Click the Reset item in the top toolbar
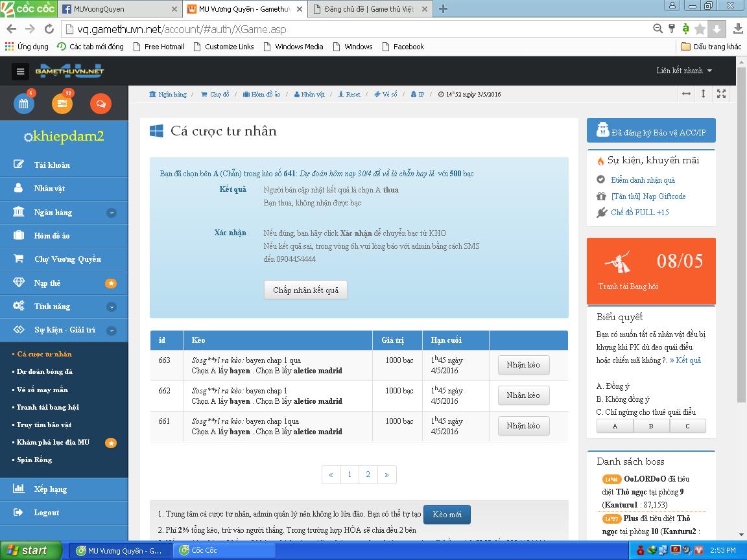The image size is (747, 560). [349, 94]
